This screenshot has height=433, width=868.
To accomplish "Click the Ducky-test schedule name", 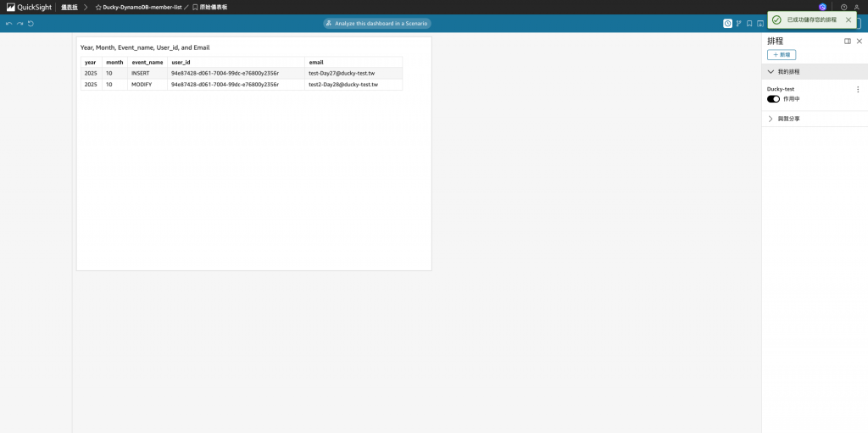I will (x=781, y=89).
